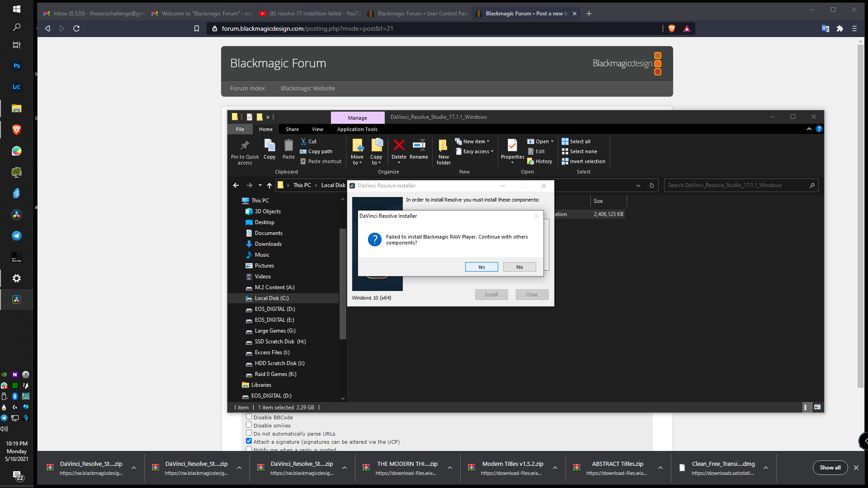Switch to the Home ribbon tab
This screenshot has width=868, height=488.
266,129
